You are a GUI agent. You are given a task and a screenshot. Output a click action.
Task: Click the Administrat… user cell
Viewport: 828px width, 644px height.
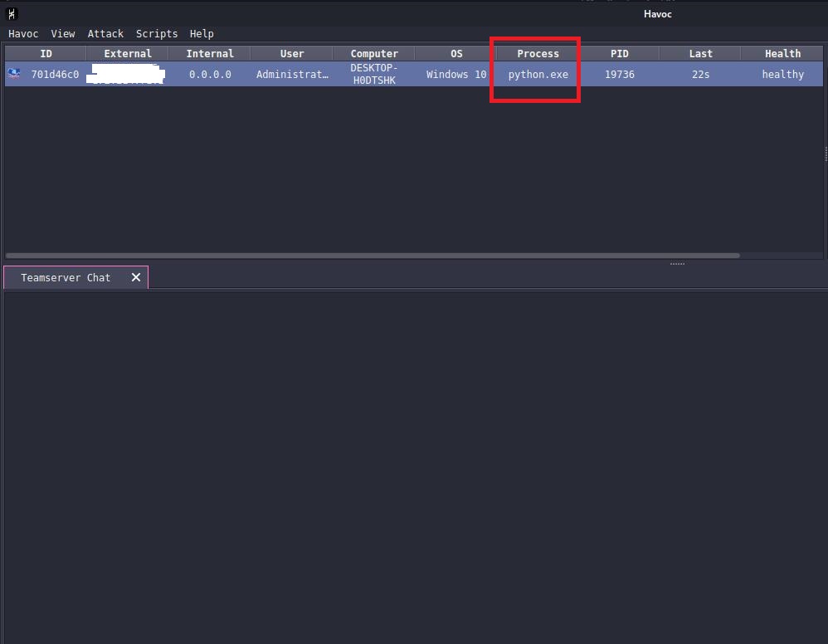(291, 75)
